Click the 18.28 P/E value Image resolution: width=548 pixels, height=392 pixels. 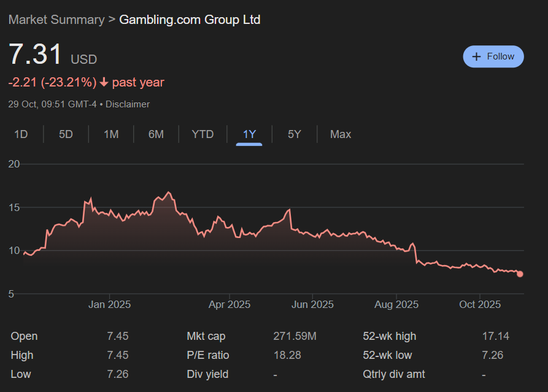pyautogui.click(x=287, y=355)
